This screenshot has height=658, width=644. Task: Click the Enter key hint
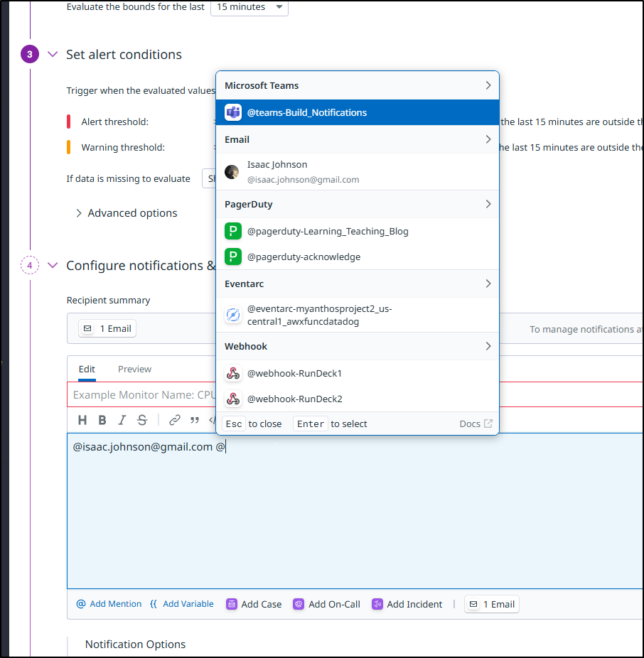click(x=310, y=424)
